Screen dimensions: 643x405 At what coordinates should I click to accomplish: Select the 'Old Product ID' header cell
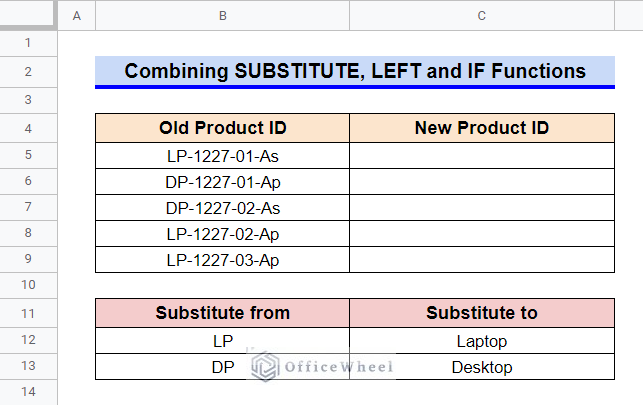point(223,128)
